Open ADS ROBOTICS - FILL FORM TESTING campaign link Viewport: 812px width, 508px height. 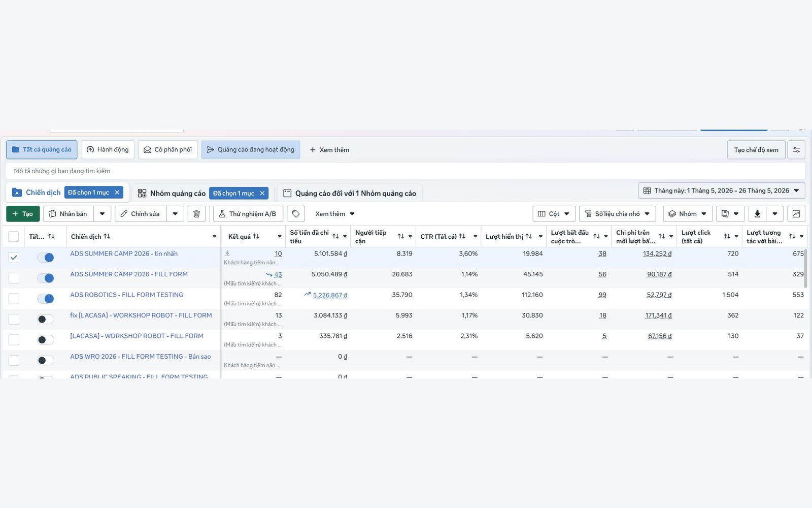126,295
